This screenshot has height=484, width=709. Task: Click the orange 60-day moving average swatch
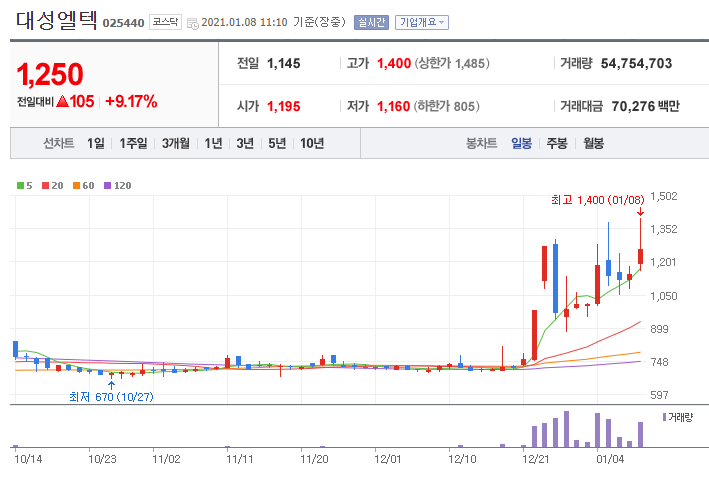tap(76, 185)
